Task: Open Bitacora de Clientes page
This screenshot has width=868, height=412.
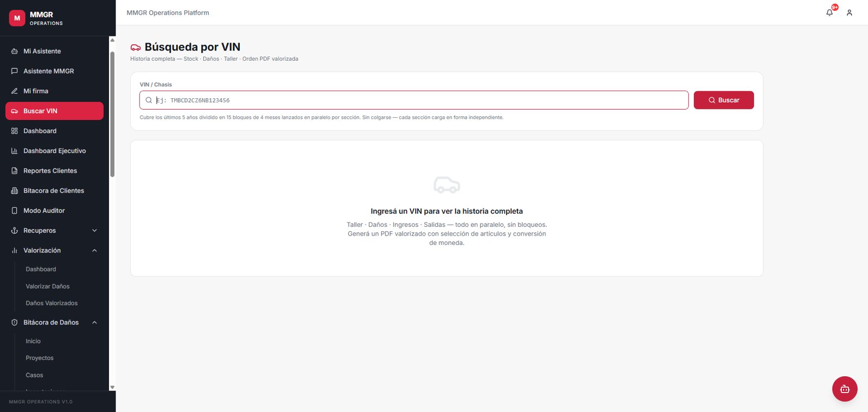Action: click(x=54, y=191)
